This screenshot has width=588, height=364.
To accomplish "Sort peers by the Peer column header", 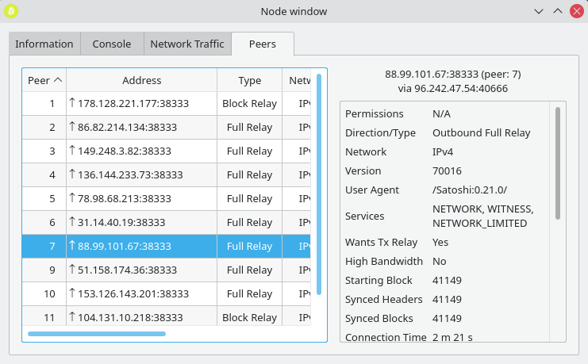I will pos(44,80).
